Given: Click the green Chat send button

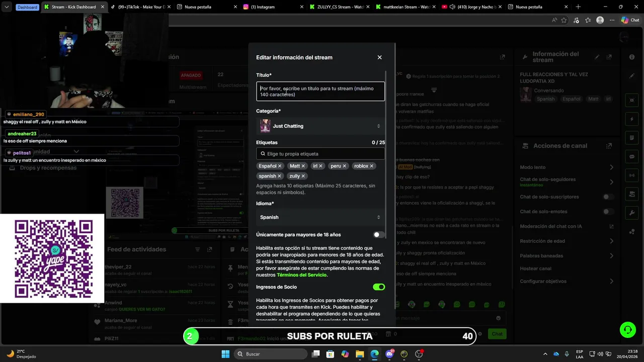Looking at the screenshot, I should coord(497,334).
